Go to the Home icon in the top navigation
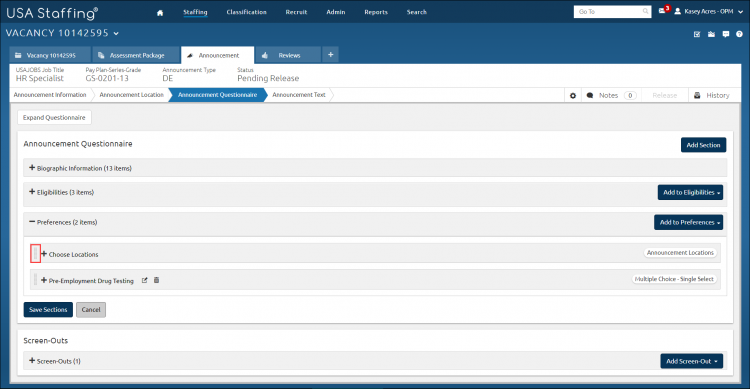The image size is (750, 389). point(160,13)
